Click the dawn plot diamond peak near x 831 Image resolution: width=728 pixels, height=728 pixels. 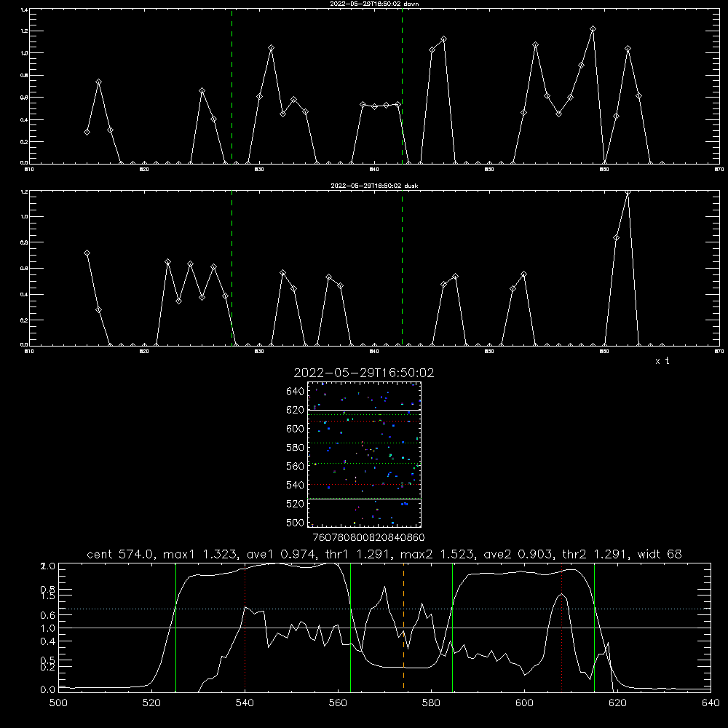(x=271, y=48)
